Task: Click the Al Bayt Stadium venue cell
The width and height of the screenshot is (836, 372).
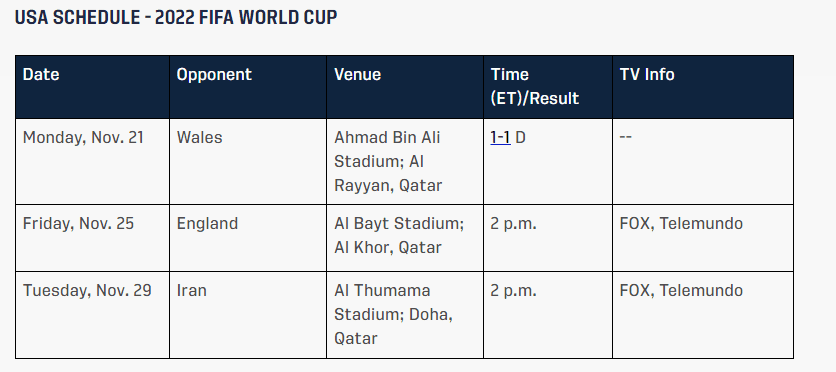Action: [405, 238]
